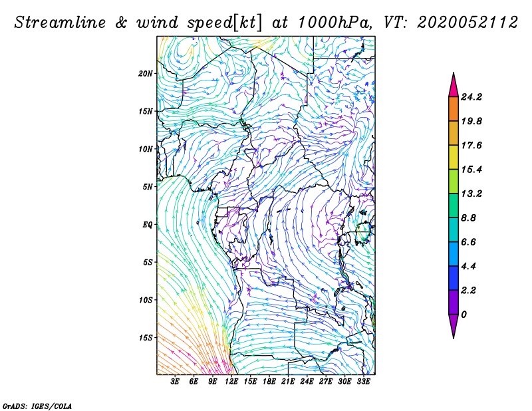Click the valid time 2020052112 in the title
The width and height of the screenshot is (532, 411).
[468, 22]
